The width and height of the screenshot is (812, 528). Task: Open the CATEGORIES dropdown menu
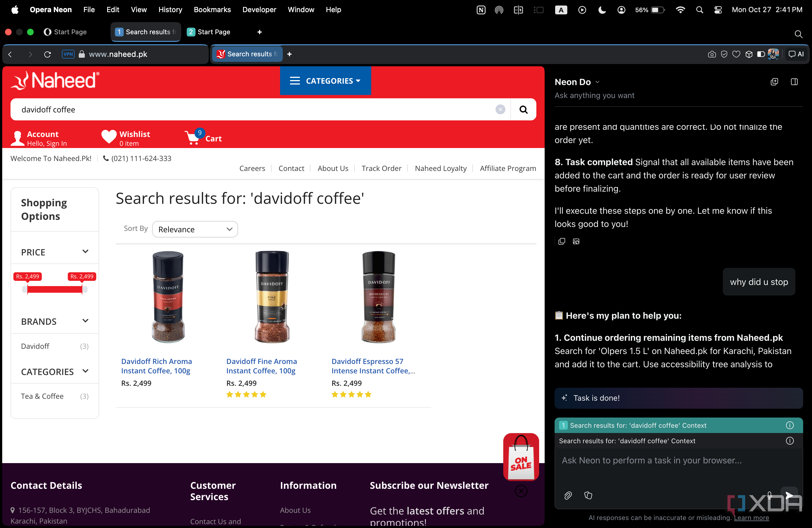(325, 81)
